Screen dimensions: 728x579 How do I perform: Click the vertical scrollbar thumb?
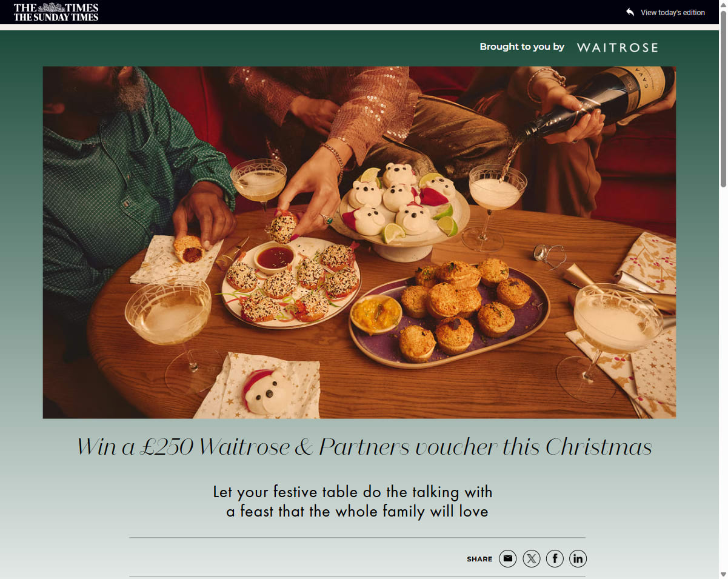pos(723,98)
